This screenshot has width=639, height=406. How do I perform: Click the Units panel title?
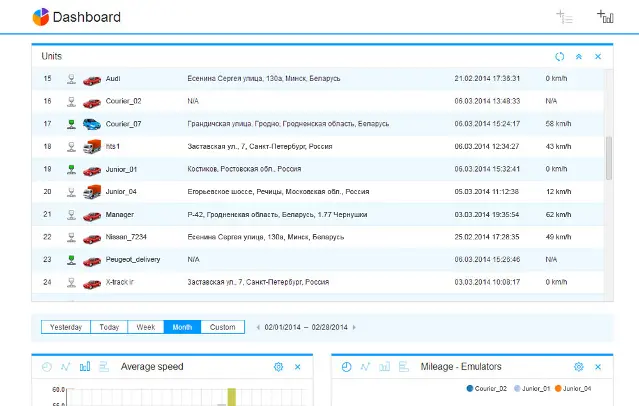51,56
